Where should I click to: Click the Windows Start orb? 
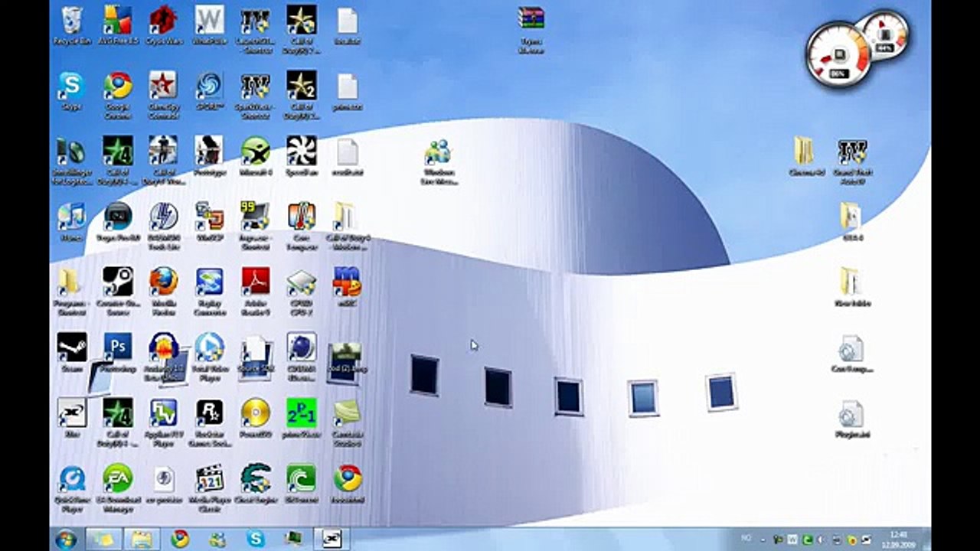(66, 539)
